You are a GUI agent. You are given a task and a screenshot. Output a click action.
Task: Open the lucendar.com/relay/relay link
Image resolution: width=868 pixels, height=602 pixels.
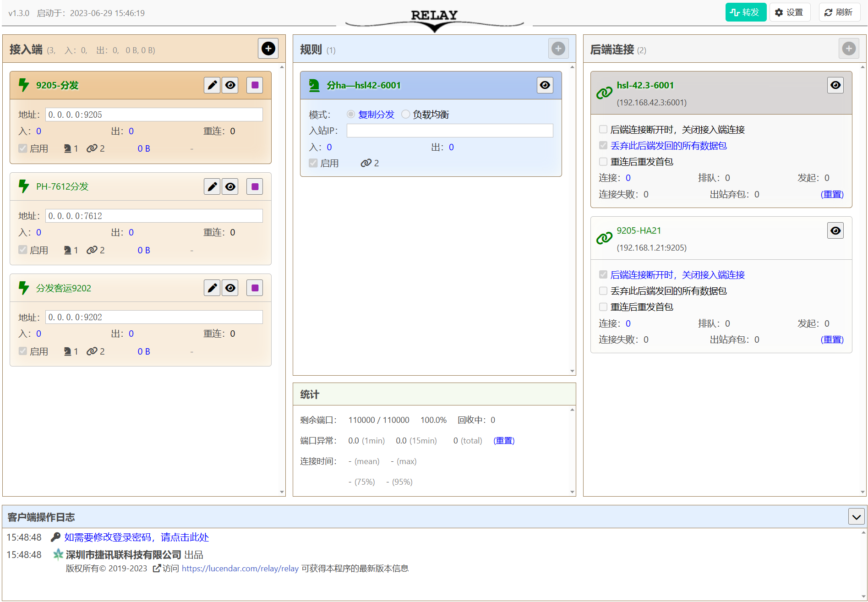click(x=240, y=568)
